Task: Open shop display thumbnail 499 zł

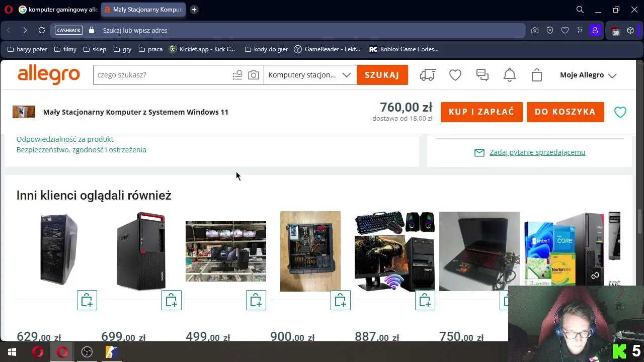Action: (226, 251)
